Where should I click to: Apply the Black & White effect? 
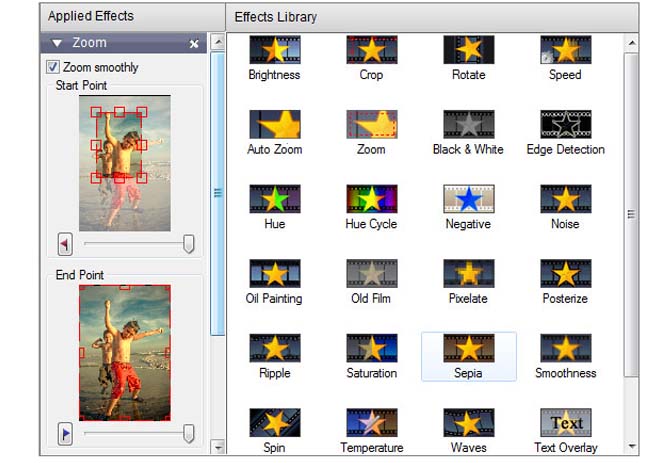[468, 125]
